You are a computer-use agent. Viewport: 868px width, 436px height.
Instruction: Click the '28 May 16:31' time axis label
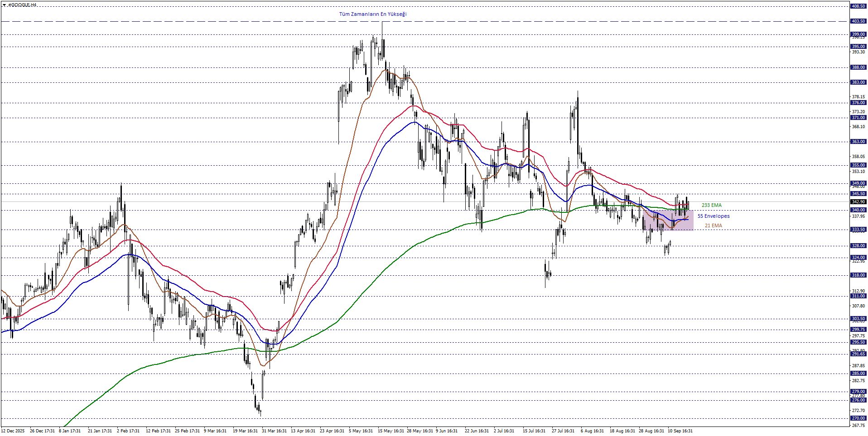tap(420, 431)
